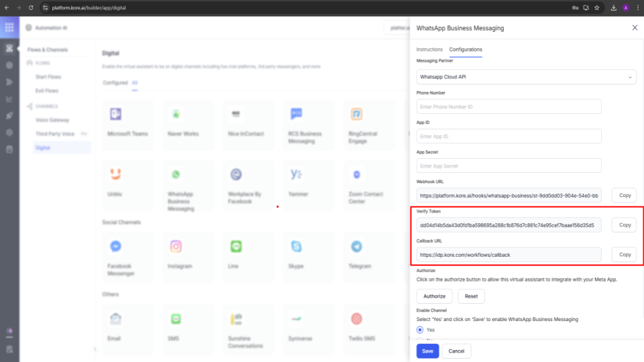
Task: Click the Reset button
Action: [x=471, y=296]
